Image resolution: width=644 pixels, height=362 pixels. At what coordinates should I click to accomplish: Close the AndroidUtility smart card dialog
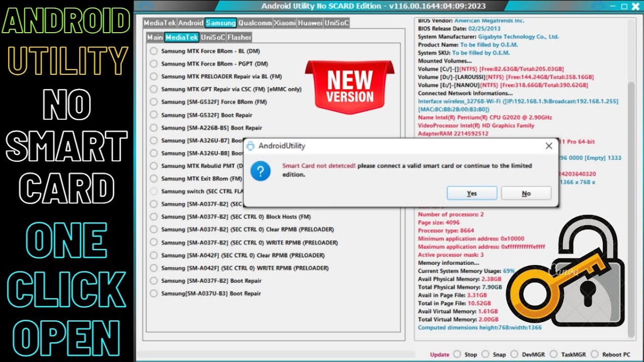[548, 146]
